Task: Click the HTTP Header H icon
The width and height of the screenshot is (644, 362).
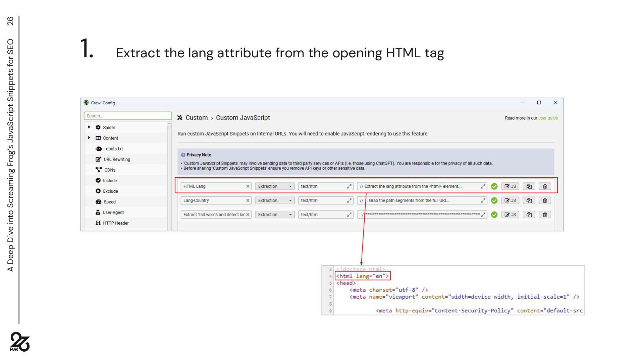Action: click(98, 223)
